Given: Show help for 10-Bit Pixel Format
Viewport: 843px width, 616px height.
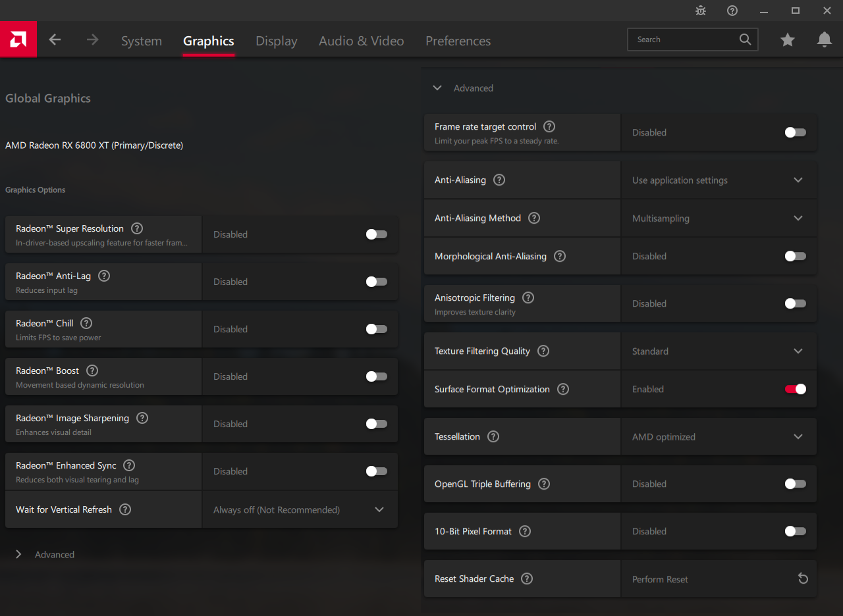Looking at the screenshot, I should pyautogui.click(x=525, y=531).
